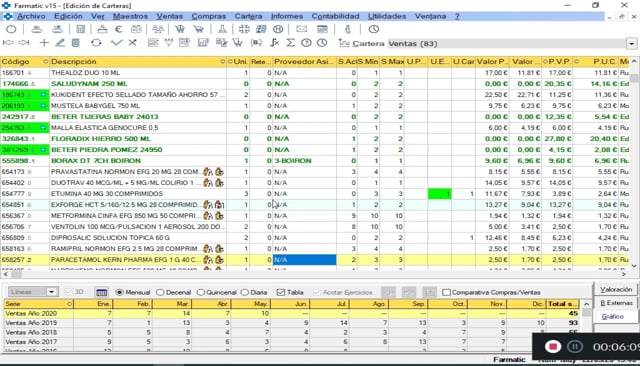This screenshot has width=640, height=366.
Task: Click the Cartera chart icon
Action: [x=344, y=43]
